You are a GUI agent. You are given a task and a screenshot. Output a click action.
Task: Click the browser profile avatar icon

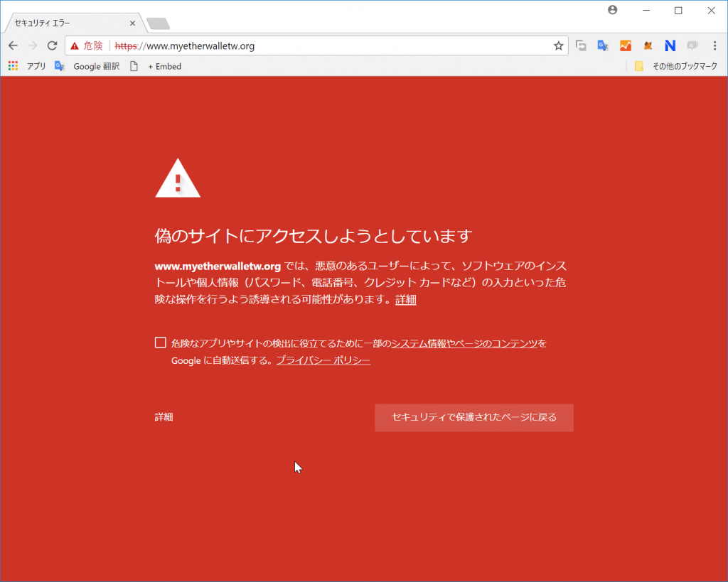612,10
